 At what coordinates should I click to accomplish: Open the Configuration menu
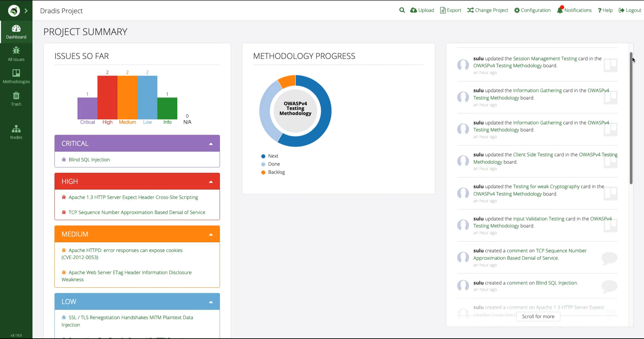(x=532, y=10)
